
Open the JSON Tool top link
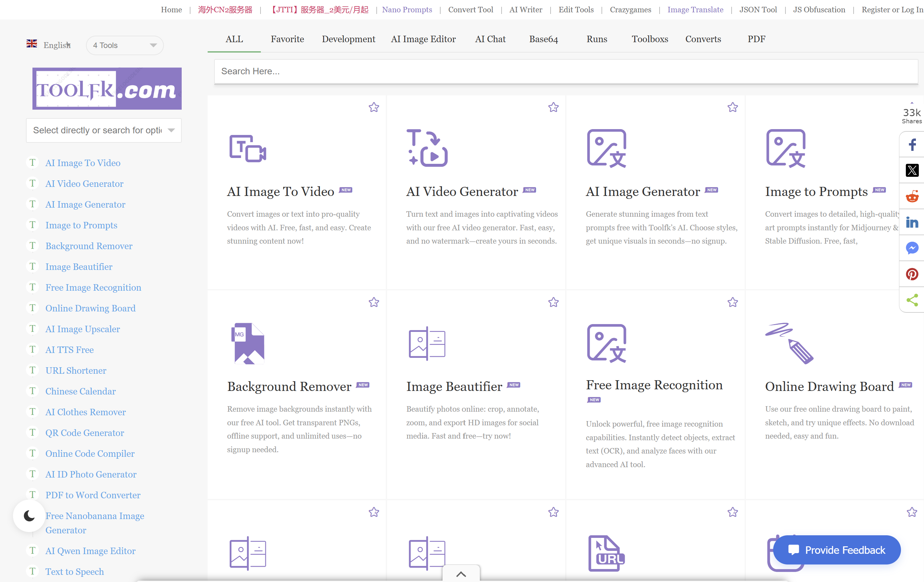[758, 10]
